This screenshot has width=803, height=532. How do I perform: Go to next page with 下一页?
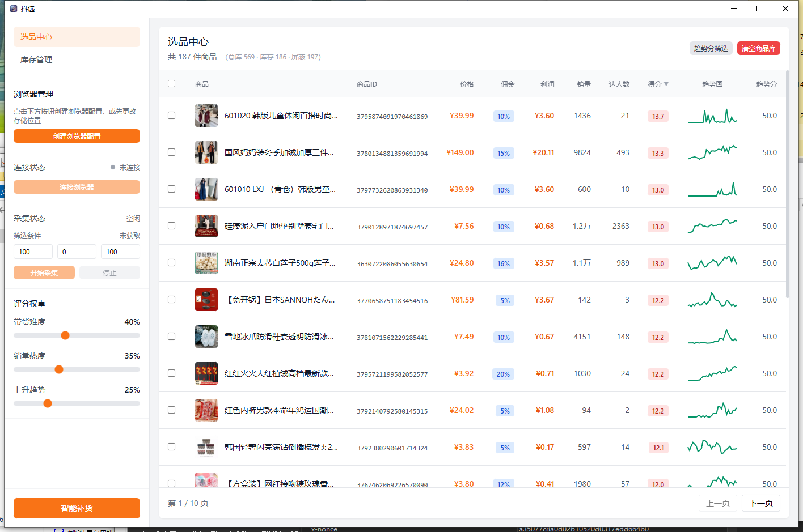click(x=760, y=503)
